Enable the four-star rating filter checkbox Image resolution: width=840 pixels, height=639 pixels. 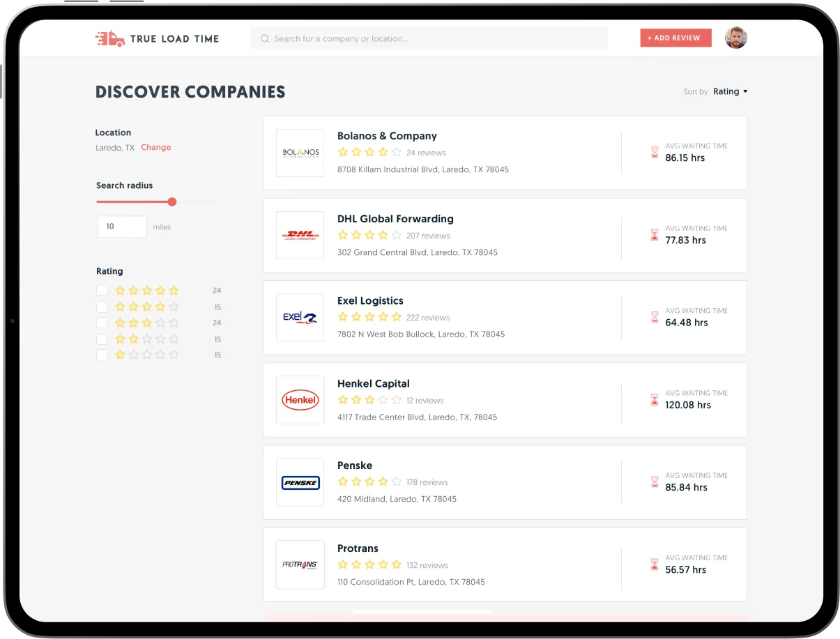[102, 307]
